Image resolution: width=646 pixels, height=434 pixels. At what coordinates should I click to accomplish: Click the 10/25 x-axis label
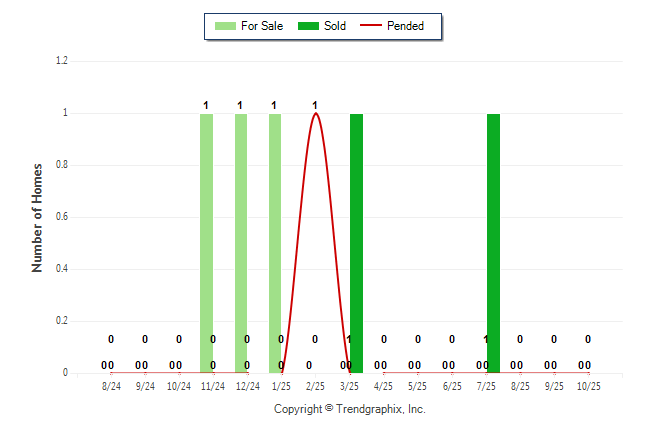[588, 385]
